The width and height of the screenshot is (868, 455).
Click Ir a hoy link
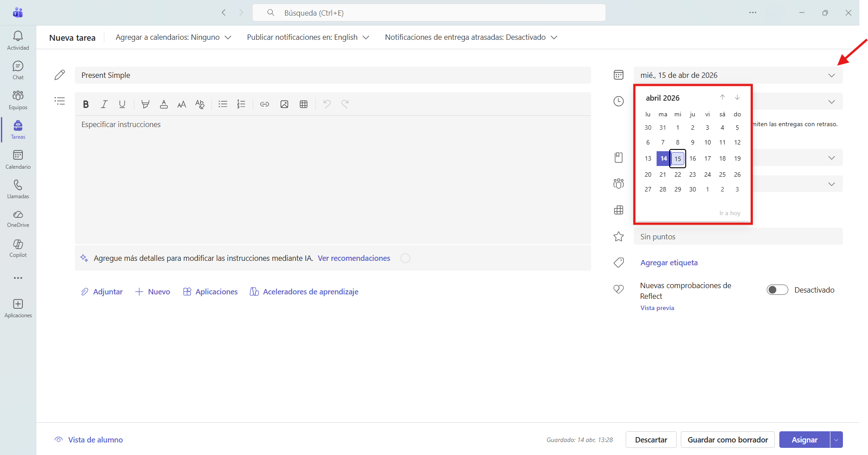pyautogui.click(x=730, y=213)
